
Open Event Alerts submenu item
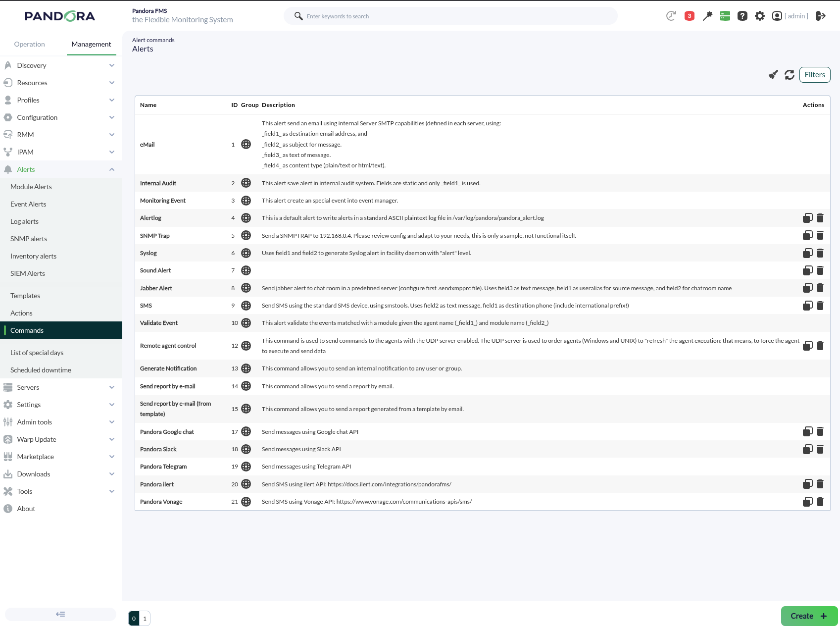click(28, 204)
